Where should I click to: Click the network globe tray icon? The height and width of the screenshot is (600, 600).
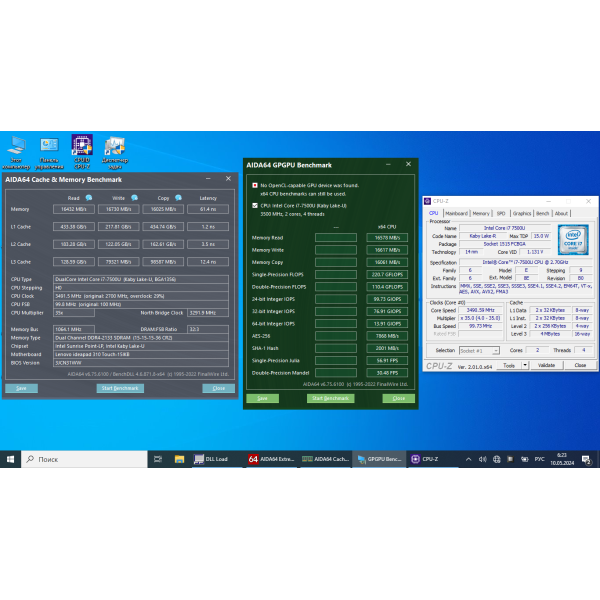point(497,459)
